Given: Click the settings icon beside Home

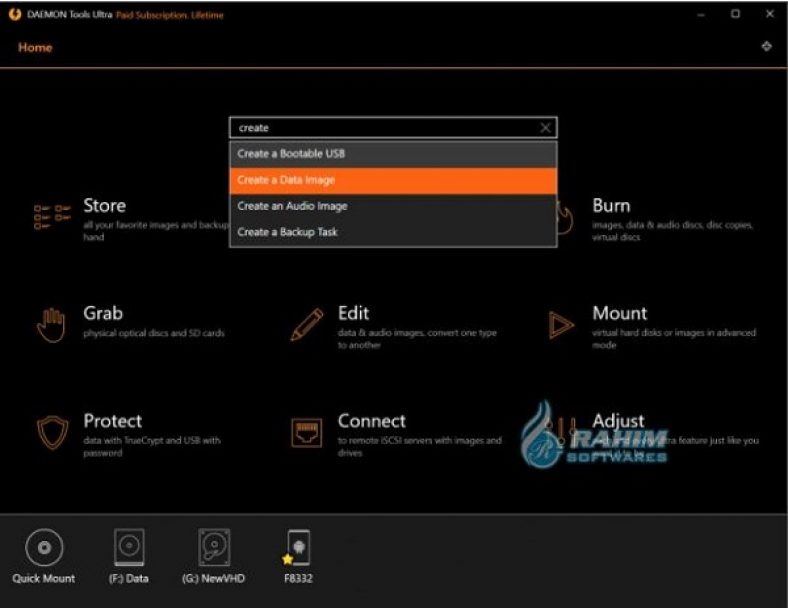Looking at the screenshot, I should click(766, 47).
